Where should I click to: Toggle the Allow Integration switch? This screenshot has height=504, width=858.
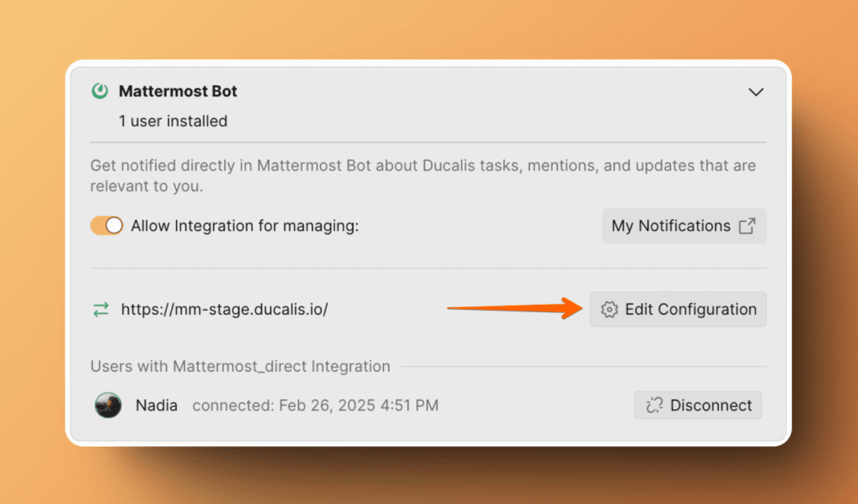coord(107,226)
